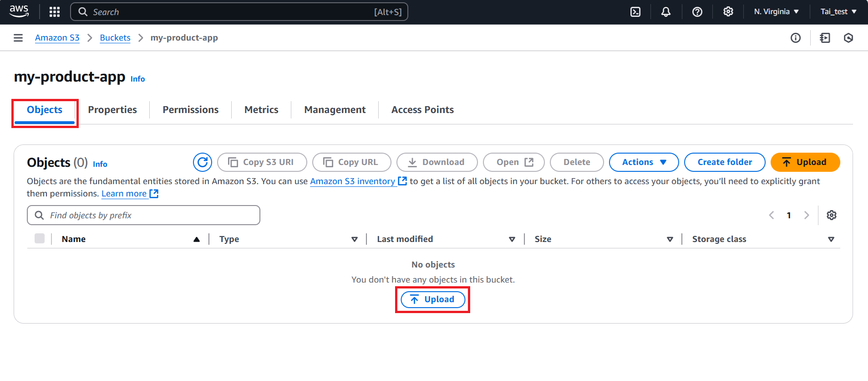Sort by Last modified column arrow
Viewport: 868px width, 381px height.
coord(512,239)
